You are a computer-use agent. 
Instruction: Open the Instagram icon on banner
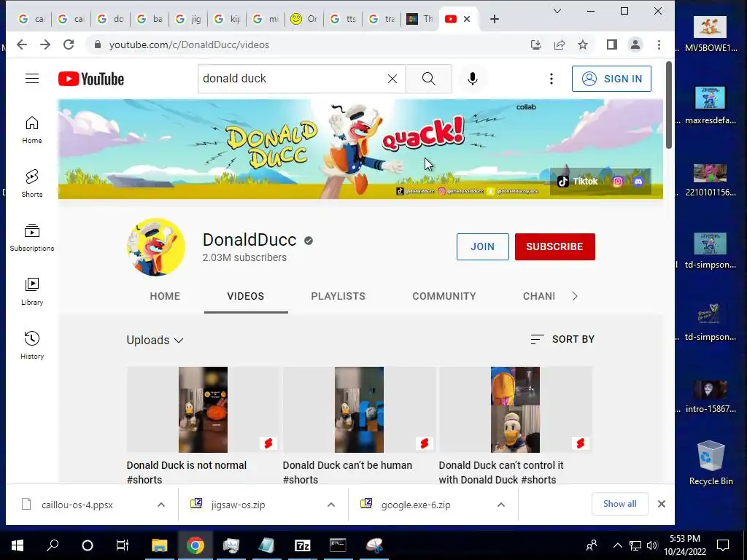tap(617, 182)
